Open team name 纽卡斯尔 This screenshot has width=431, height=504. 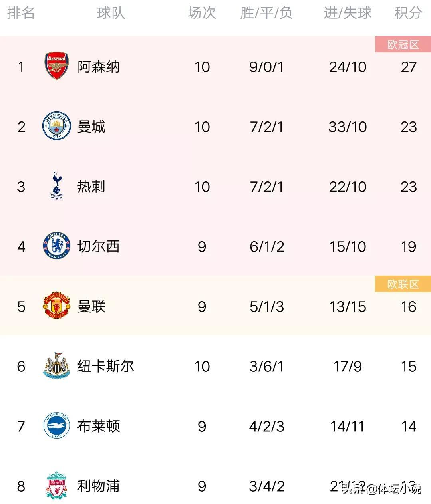coord(105,366)
